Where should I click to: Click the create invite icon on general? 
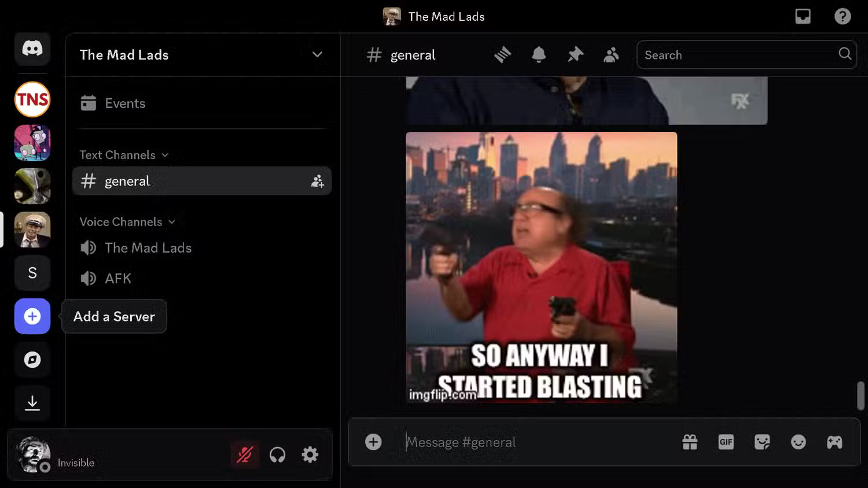pyautogui.click(x=318, y=182)
